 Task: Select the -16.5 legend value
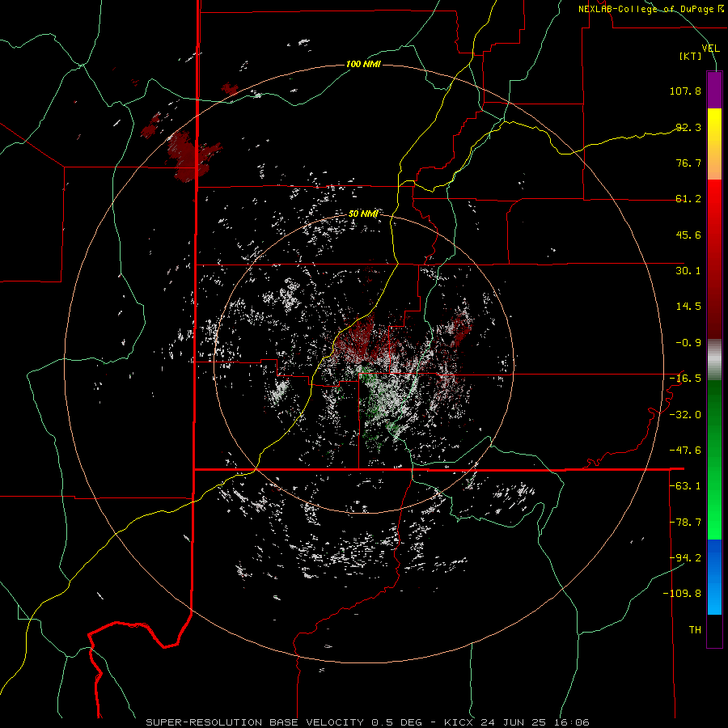pos(685,379)
